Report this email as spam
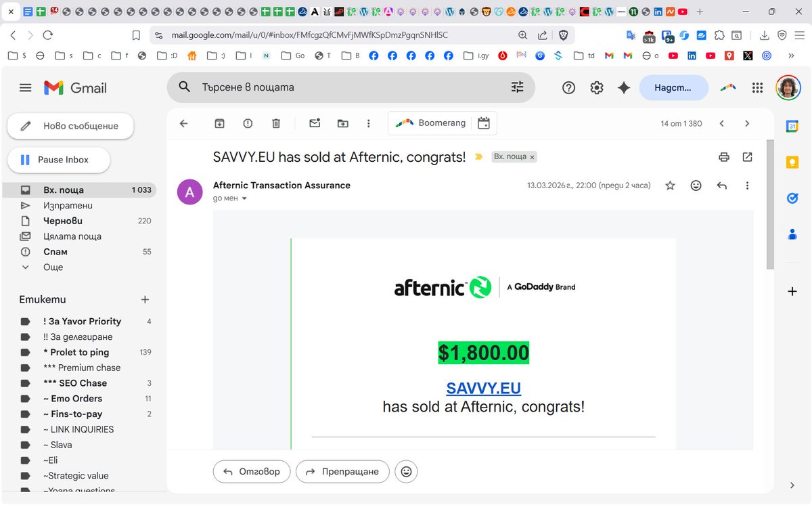Viewport: 812px width, 505px height. [248, 123]
